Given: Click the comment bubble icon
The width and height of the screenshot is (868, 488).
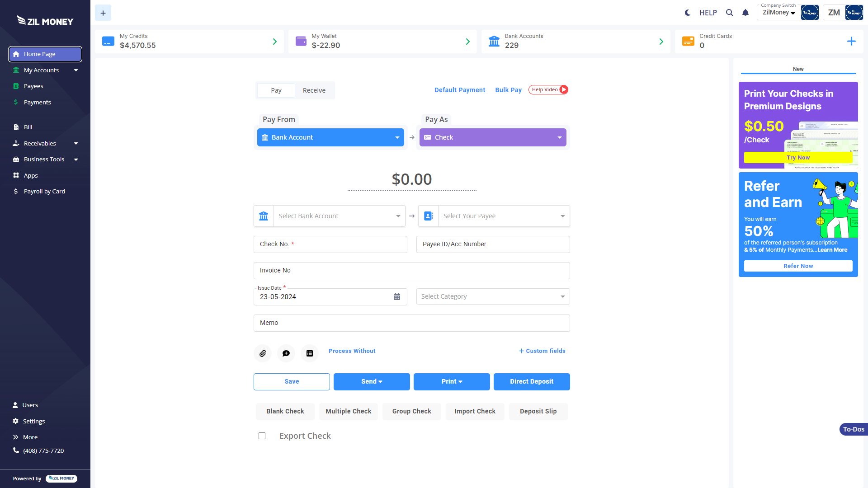Looking at the screenshot, I should 286,353.
